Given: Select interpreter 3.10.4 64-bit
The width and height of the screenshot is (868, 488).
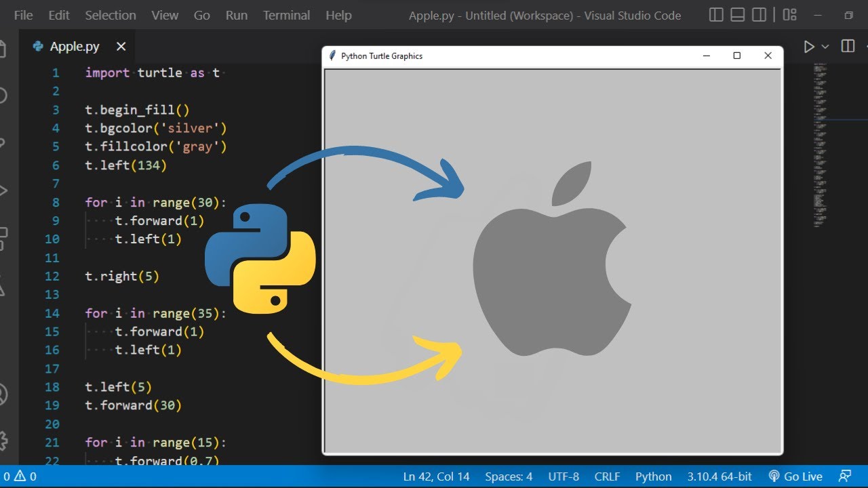Looking at the screenshot, I should click(719, 476).
